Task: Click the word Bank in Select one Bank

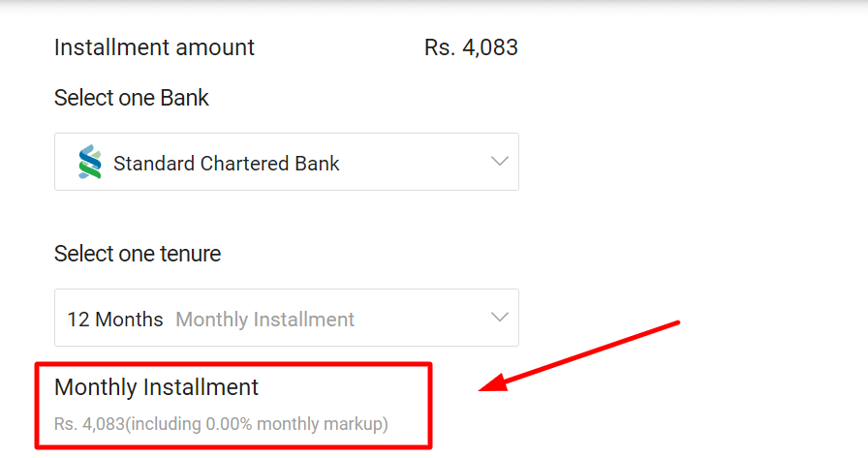Action: click(x=184, y=98)
